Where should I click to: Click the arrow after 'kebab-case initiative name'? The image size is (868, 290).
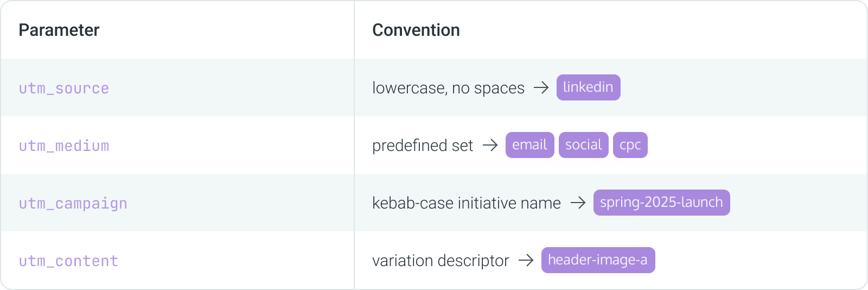pyautogui.click(x=578, y=203)
